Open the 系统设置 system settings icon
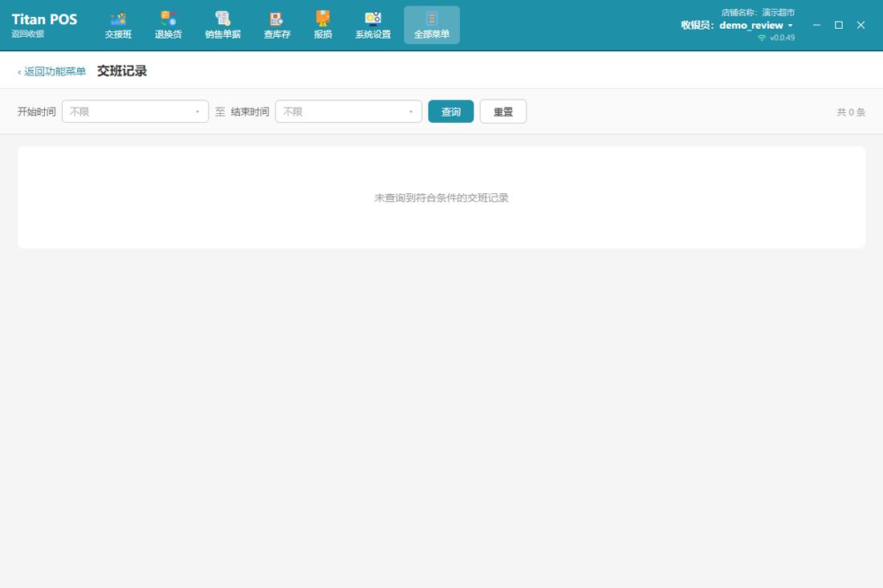The height and width of the screenshot is (588, 883). [x=372, y=26]
